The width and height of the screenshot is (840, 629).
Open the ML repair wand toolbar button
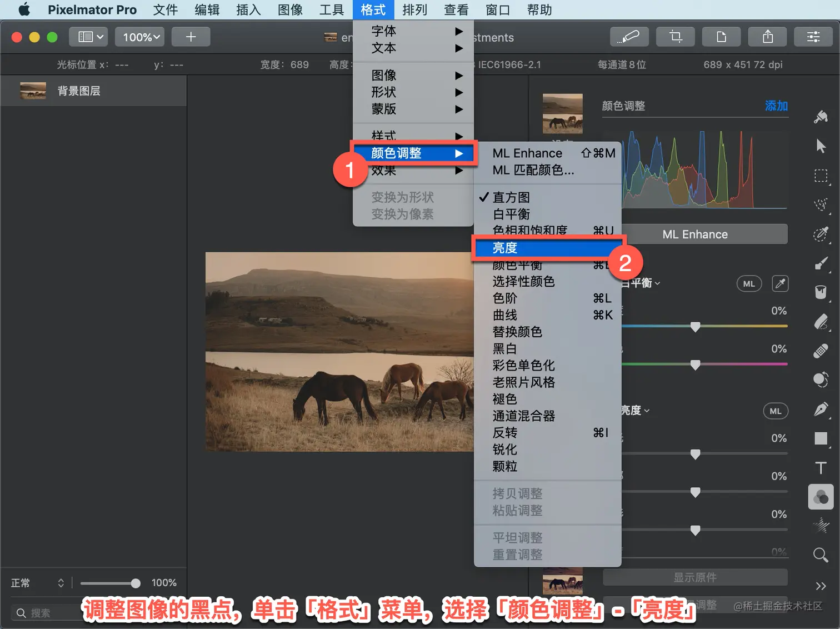click(629, 37)
